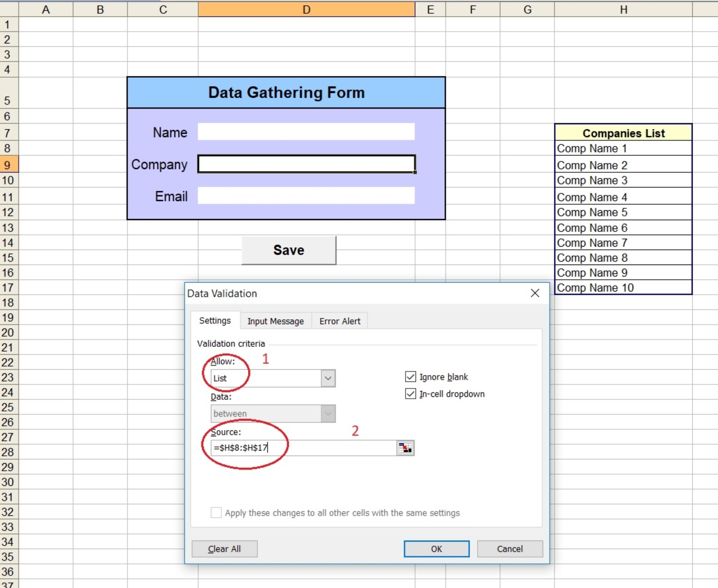The height and width of the screenshot is (588, 718).
Task: Select row 9 header
Action: tap(8, 165)
